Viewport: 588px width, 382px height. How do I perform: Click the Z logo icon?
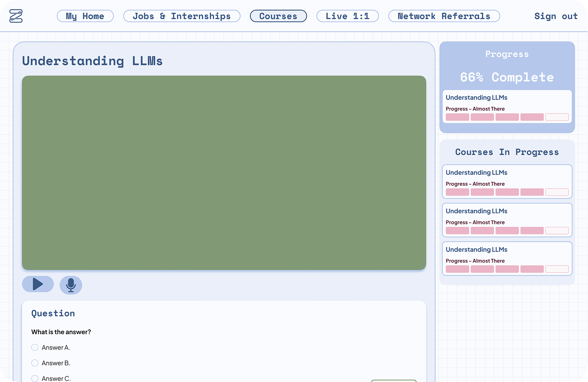pos(16,16)
